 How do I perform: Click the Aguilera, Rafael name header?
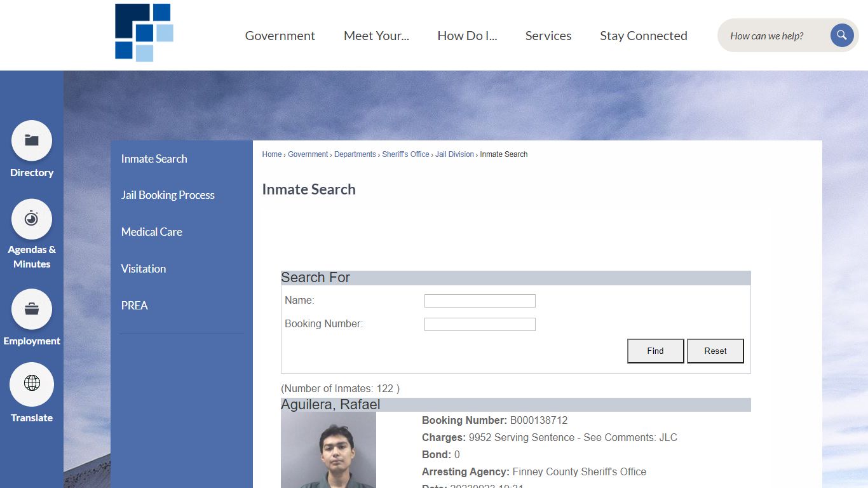pyautogui.click(x=330, y=405)
